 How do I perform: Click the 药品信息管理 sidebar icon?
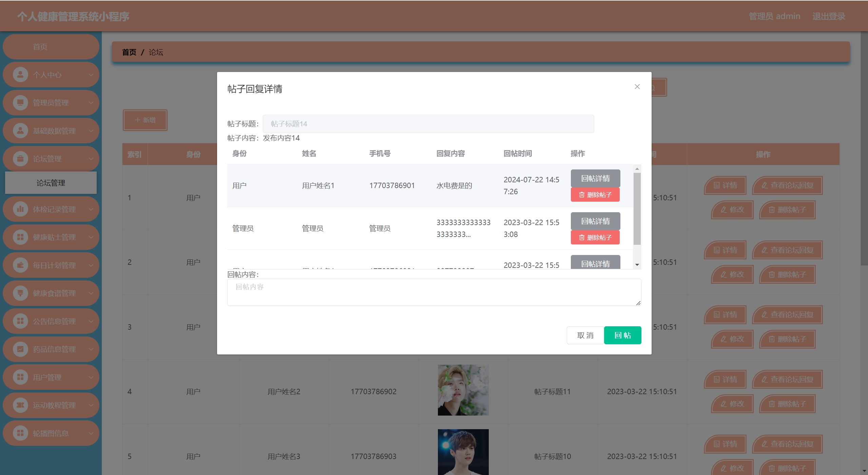click(x=20, y=349)
